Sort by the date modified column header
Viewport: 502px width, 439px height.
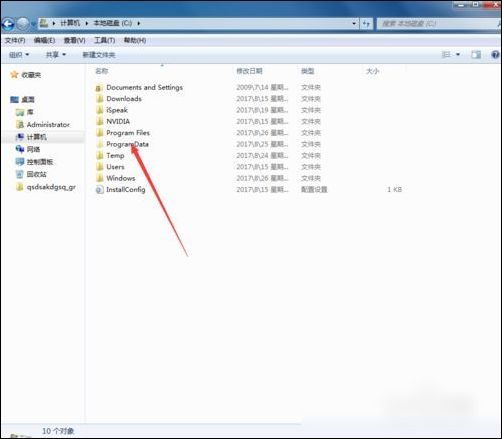[x=249, y=71]
